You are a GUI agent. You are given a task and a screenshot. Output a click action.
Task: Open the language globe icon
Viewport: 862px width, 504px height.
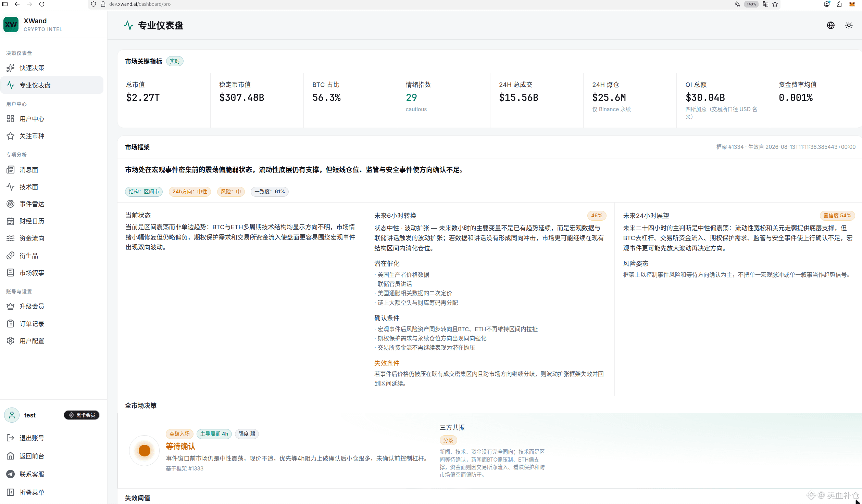point(830,25)
